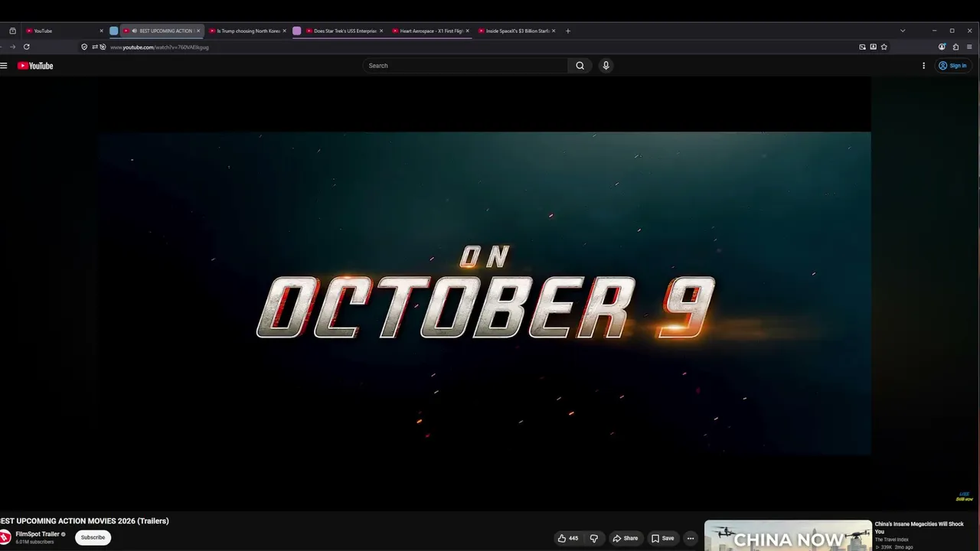Screen dimensions: 980x551
Task: Subscribe to FilmSpot Trailer
Action: coord(93,537)
